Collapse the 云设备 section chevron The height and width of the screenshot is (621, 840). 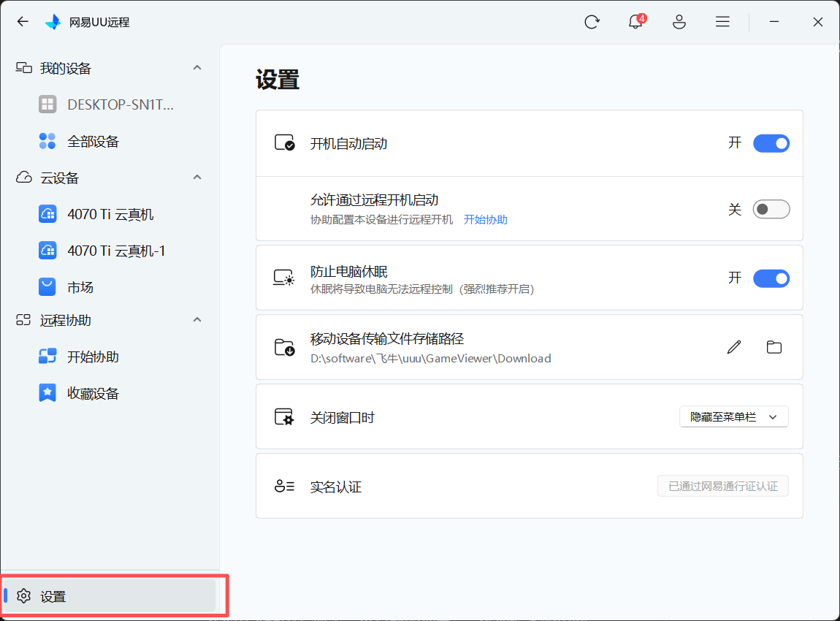click(x=197, y=177)
